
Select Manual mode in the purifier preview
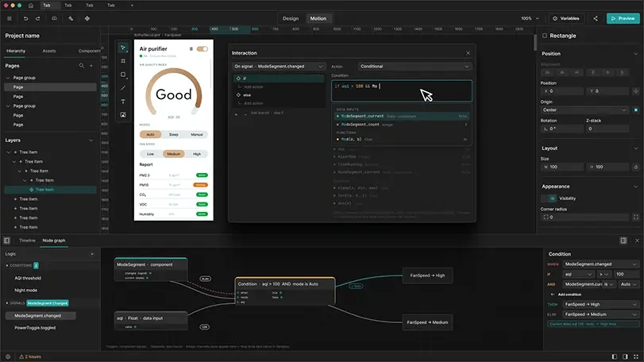[197, 135]
